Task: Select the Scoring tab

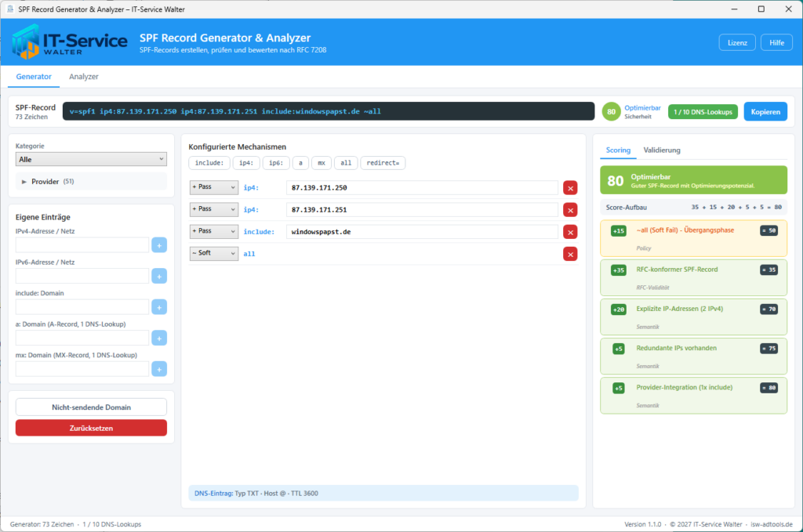Action: click(x=618, y=150)
